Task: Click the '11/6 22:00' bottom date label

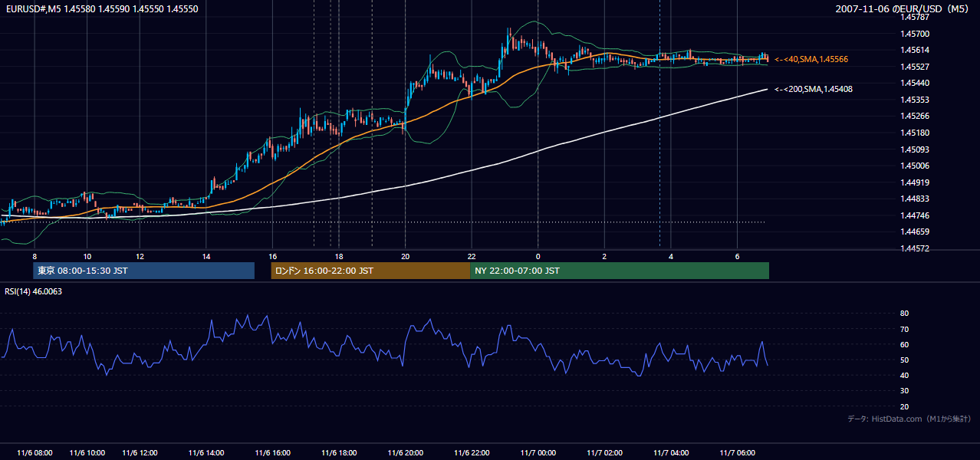Action: coord(471,452)
